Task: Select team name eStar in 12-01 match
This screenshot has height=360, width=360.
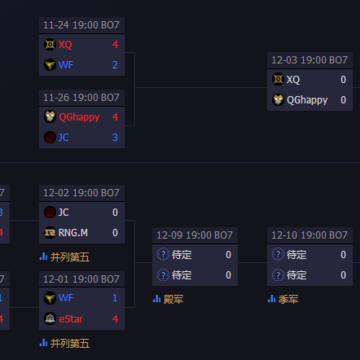Action: pyautogui.click(x=71, y=319)
